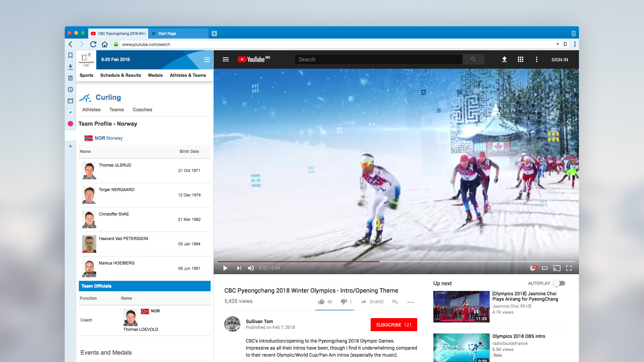The height and width of the screenshot is (362, 644).
Task: Play the paused video
Action: pos(225,268)
